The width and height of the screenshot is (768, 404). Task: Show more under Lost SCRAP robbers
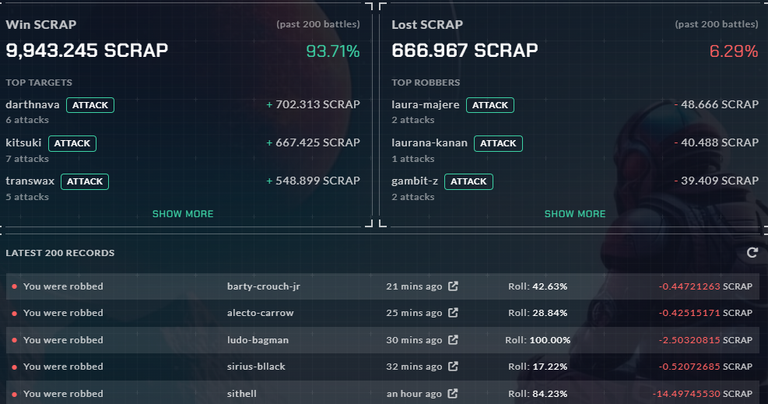click(575, 214)
